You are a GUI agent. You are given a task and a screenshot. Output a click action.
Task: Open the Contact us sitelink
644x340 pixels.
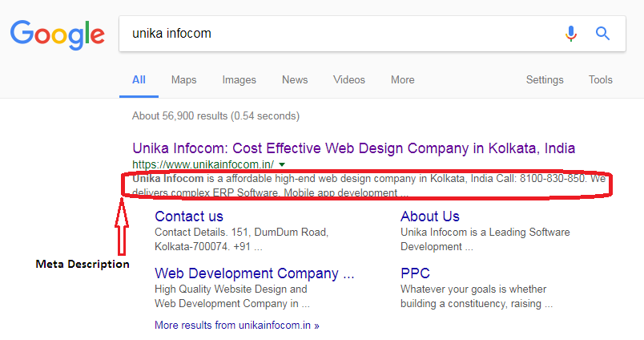pos(189,217)
